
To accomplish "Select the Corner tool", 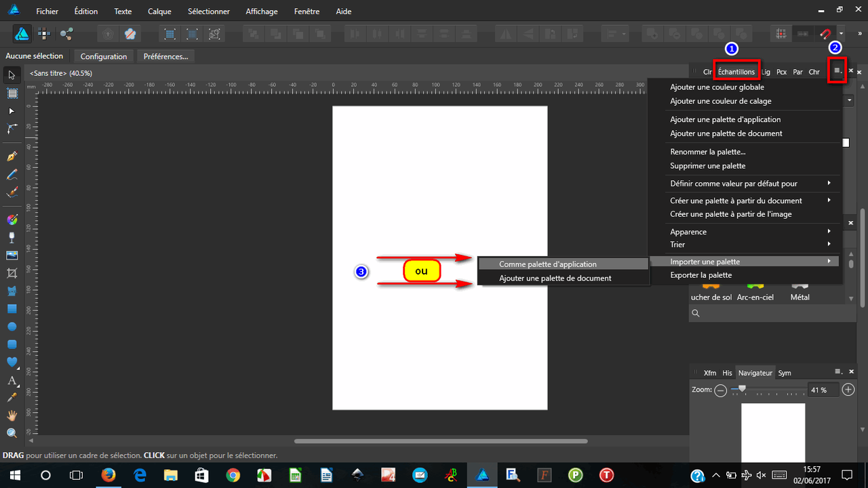I will point(12,128).
